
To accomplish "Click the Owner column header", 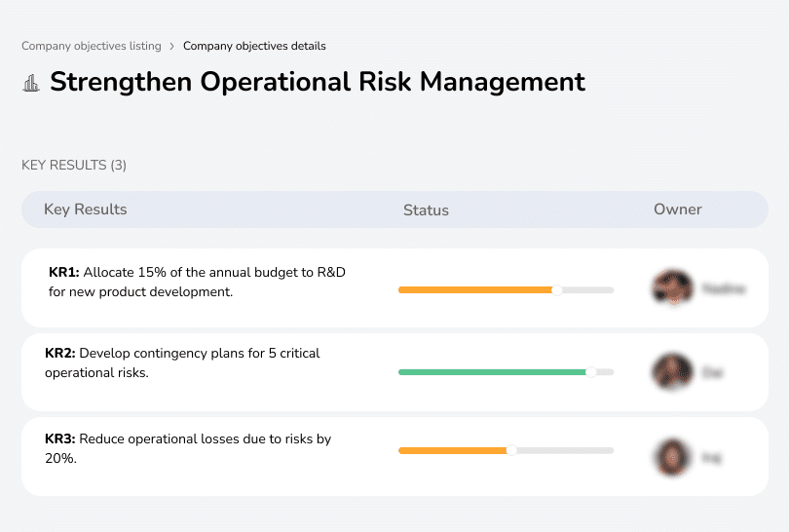I will (x=677, y=209).
